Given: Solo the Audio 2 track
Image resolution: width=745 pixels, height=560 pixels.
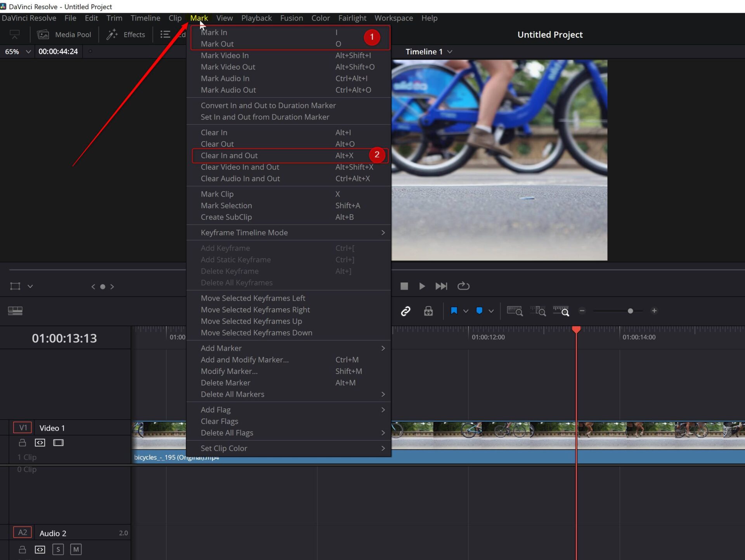Looking at the screenshot, I should [58, 549].
